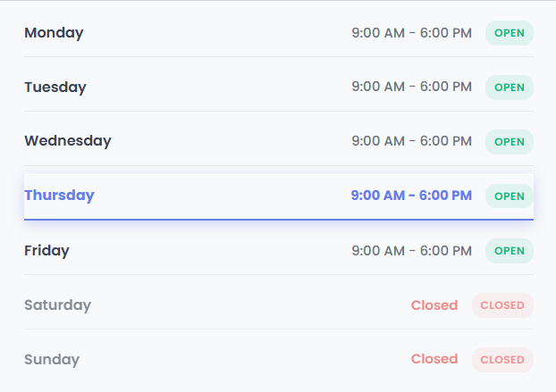The height and width of the screenshot is (392, 556).
Task: Select Friday's OPEN status badge
Action: (510, 251)
